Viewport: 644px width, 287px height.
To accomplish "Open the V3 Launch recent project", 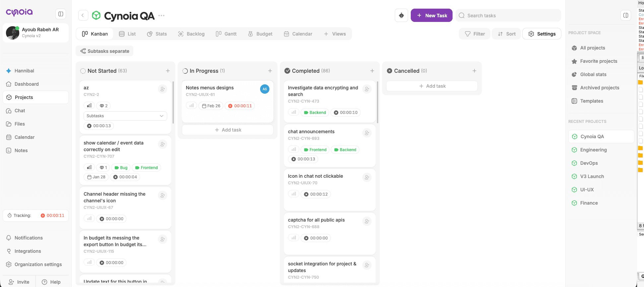I will click(x=601, y=176).
